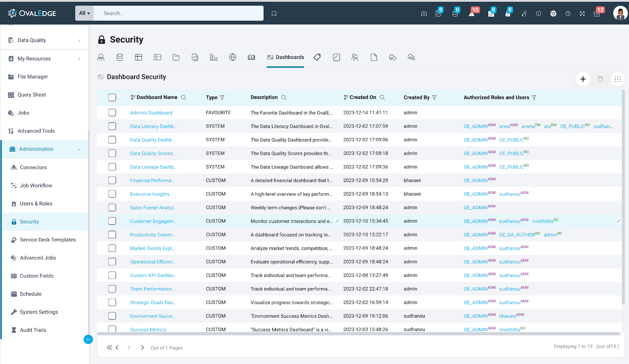Open the database icon with 0 badge in header
This screenshot has height=364, width=629.
coord(455,13)
